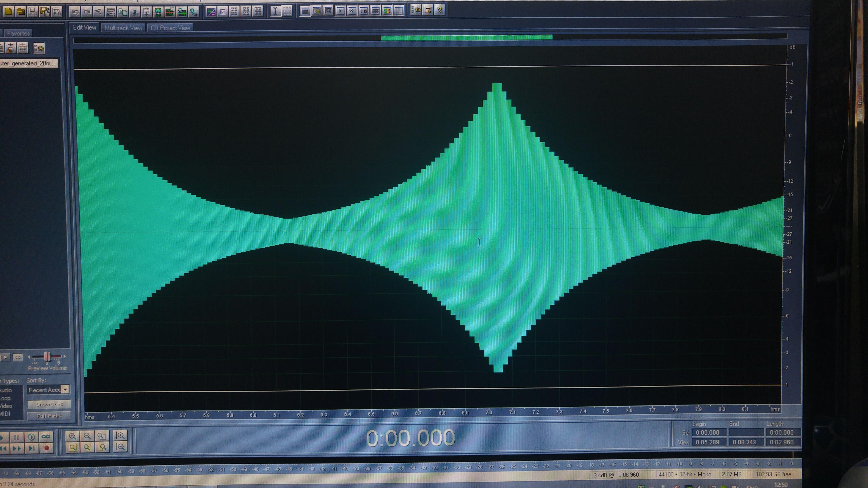Viewport: 868px width, 488px height.
Task: Click the Fast Forward transport button
Action: tap(17, 448)
